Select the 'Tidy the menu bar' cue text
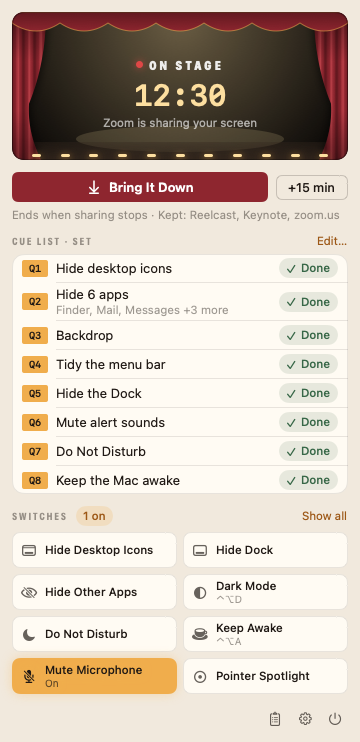The image size is (360, 742). click(111, 365)
